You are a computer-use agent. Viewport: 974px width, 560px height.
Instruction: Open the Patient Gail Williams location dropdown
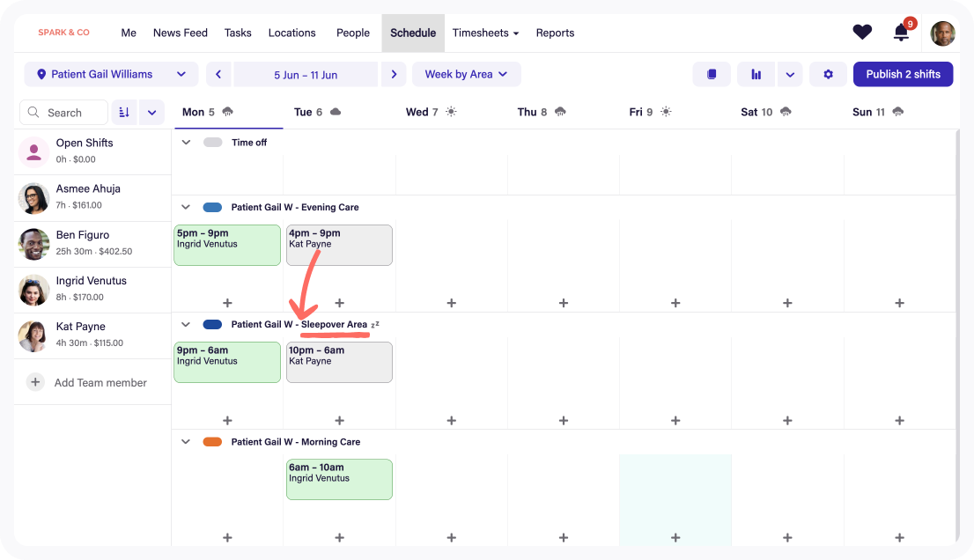110,75
